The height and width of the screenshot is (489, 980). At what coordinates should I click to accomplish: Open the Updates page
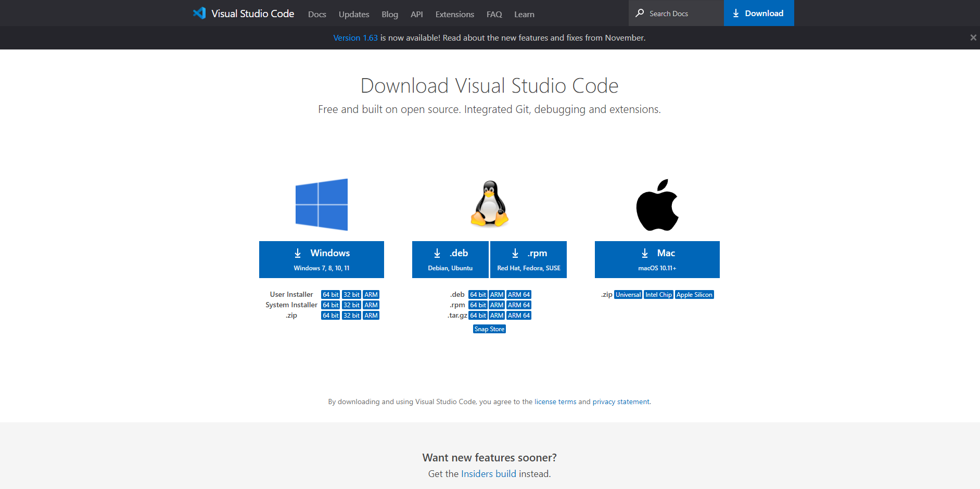(354, 14)
